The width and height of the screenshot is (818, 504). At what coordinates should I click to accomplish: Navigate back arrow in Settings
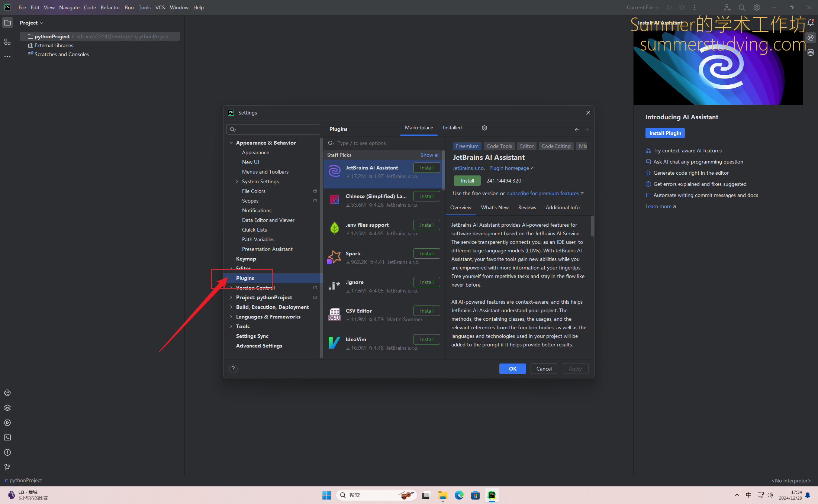tap(577, 130)
